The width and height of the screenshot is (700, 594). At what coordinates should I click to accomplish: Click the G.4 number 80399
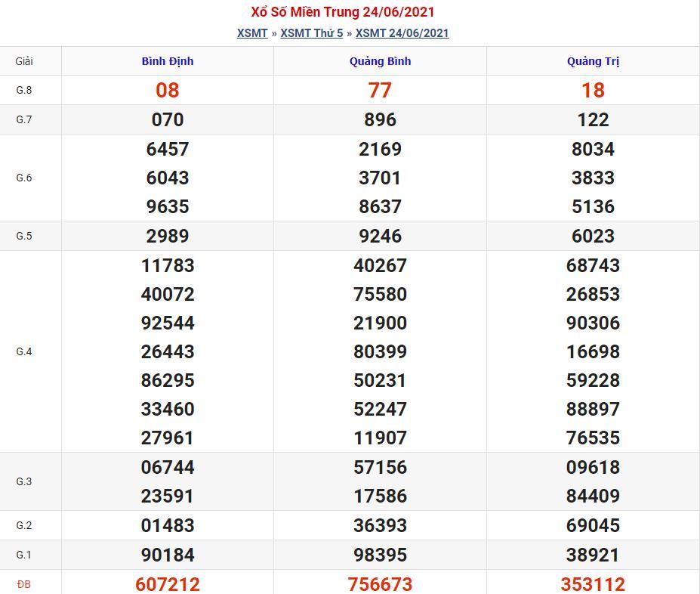[380, 351]
